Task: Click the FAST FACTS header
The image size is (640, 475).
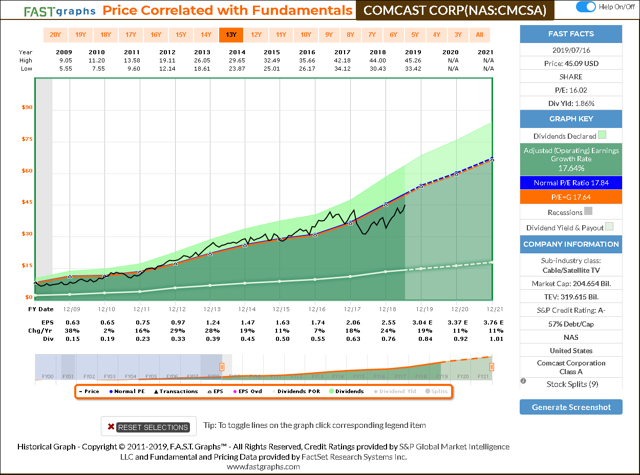Action: click(x=571, y=34)
